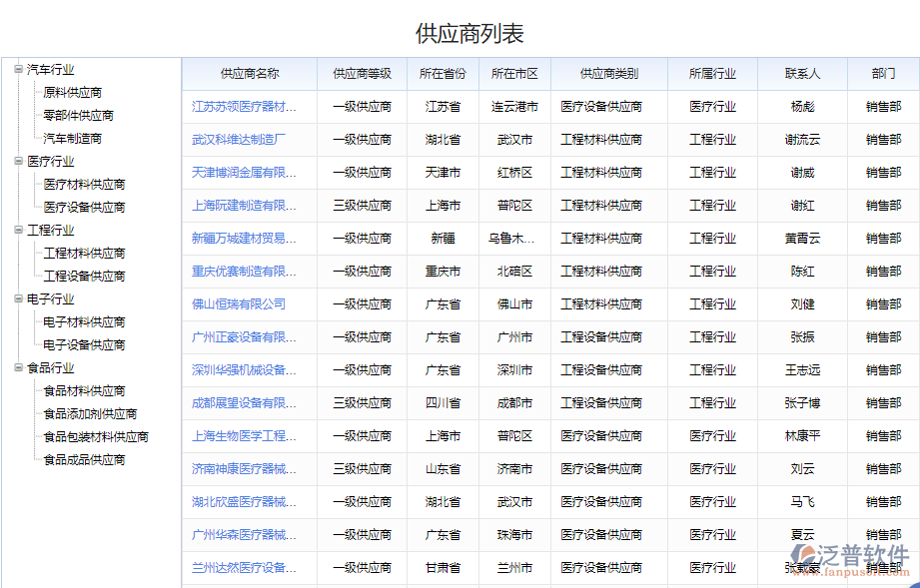
Task: Click the folder icon beside 医疗行业
Action: pos(18,161)
